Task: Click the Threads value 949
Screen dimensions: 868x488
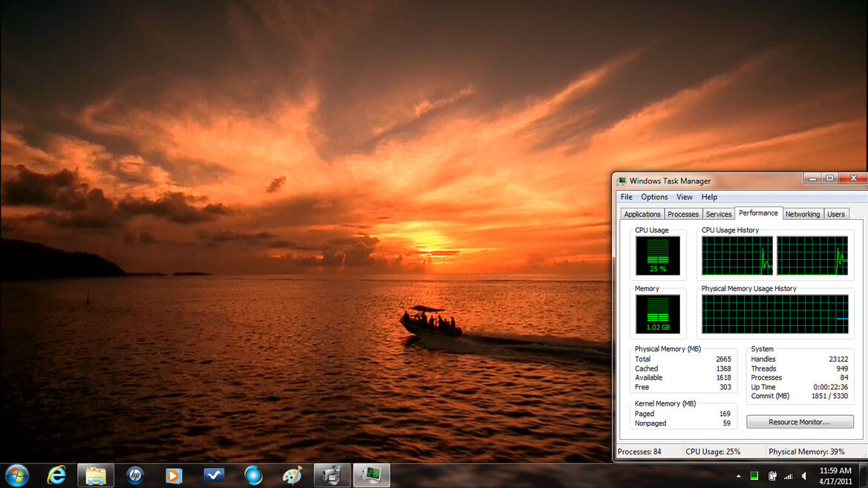Action: coord(842,368)
